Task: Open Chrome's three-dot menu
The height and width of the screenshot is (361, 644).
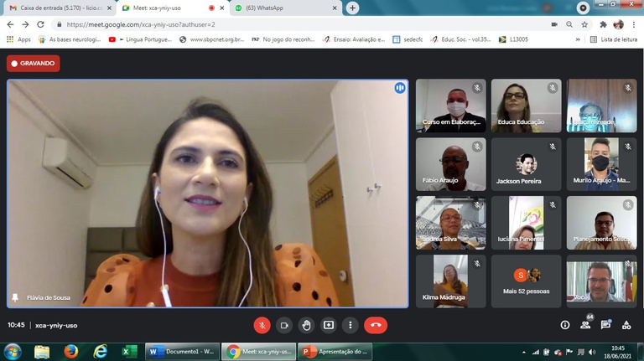Action: 634,24
